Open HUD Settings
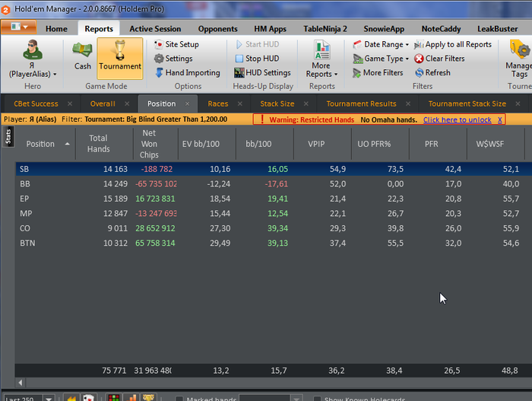The width and height of the screenshot is (532, 401). tap(263, 73)
